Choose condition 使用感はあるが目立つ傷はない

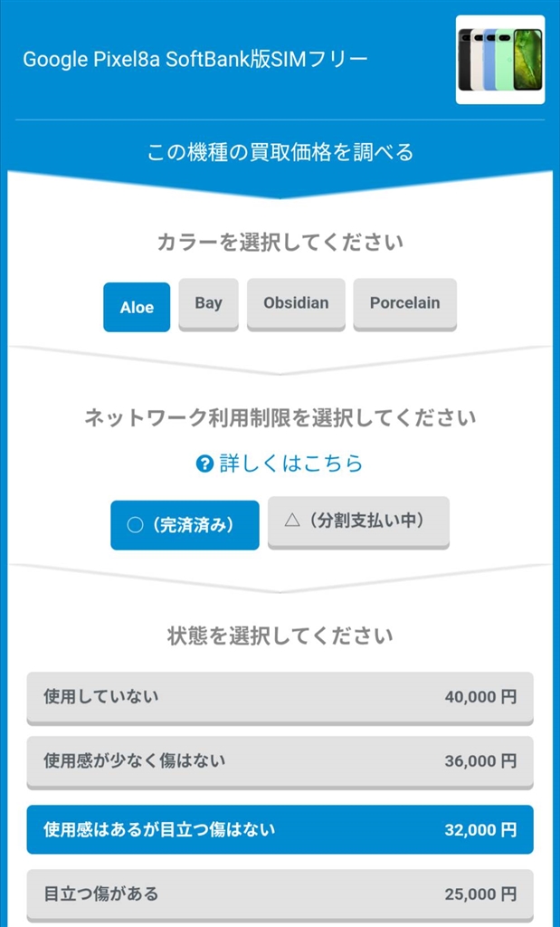280,829
